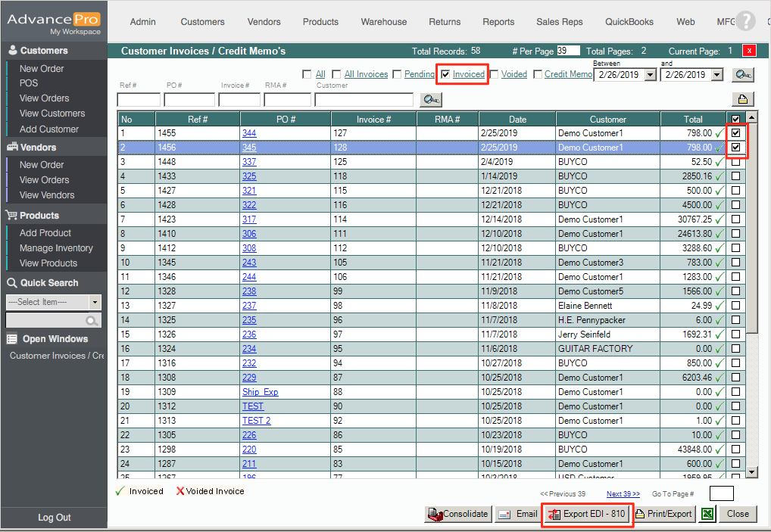Click the Excel export icon button
Screen dimensions: 771x532
707,514
